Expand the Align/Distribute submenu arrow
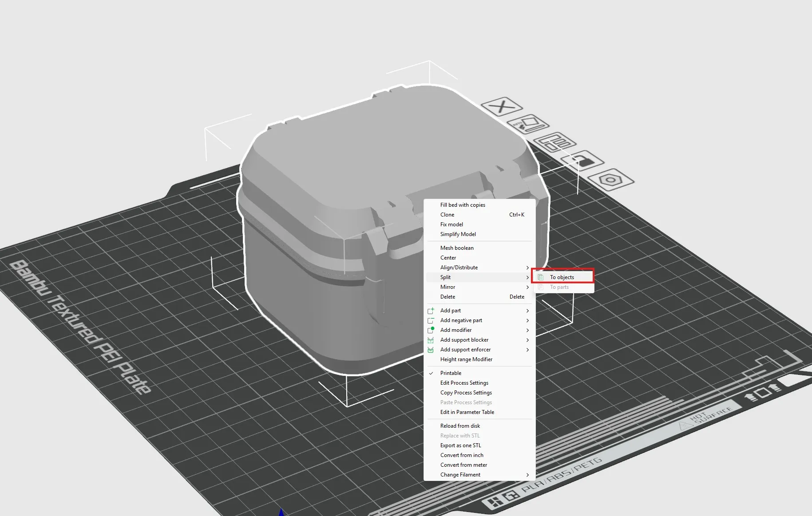This screenshot has height=516, width=812. (527, 268)
